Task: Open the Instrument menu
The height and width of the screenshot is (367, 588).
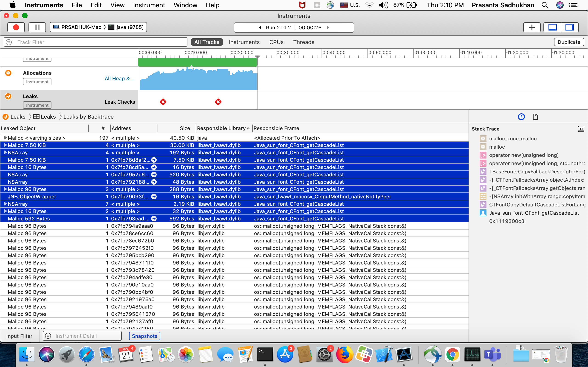Action: (x=149, y=5)
